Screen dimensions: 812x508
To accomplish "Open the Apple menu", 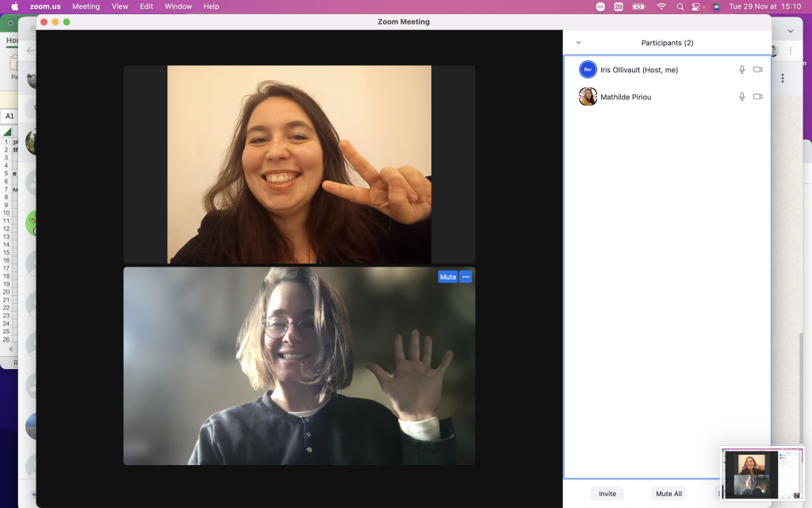I will [x=14, y=6].
